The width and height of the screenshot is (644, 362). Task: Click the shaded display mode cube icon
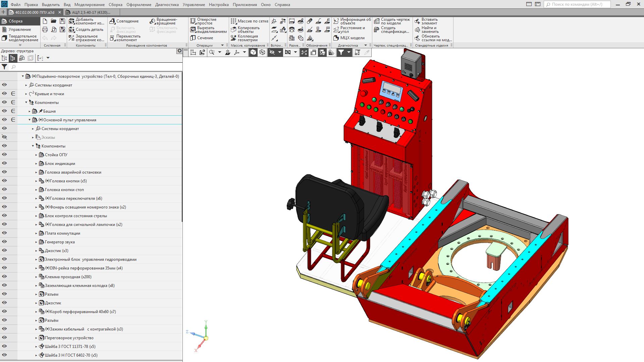(x=253, y=52)
